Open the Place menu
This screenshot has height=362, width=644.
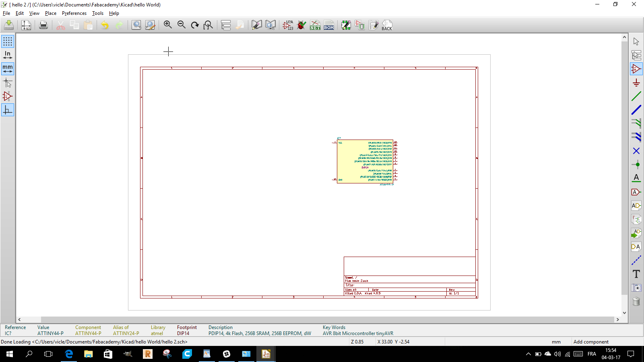coord(51,13)
